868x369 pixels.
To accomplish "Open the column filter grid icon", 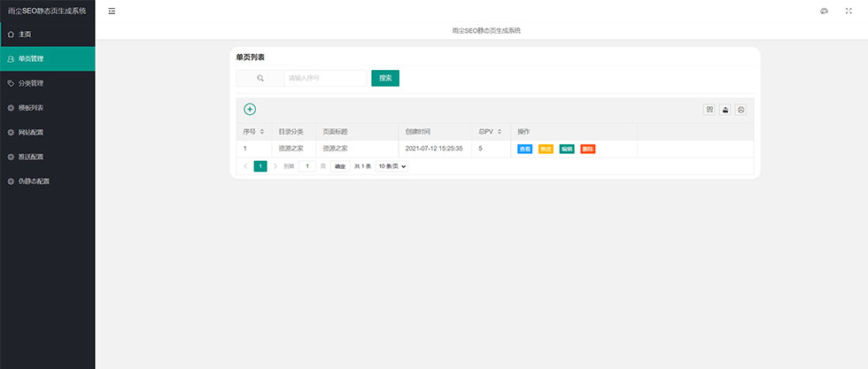I will 709,110.
